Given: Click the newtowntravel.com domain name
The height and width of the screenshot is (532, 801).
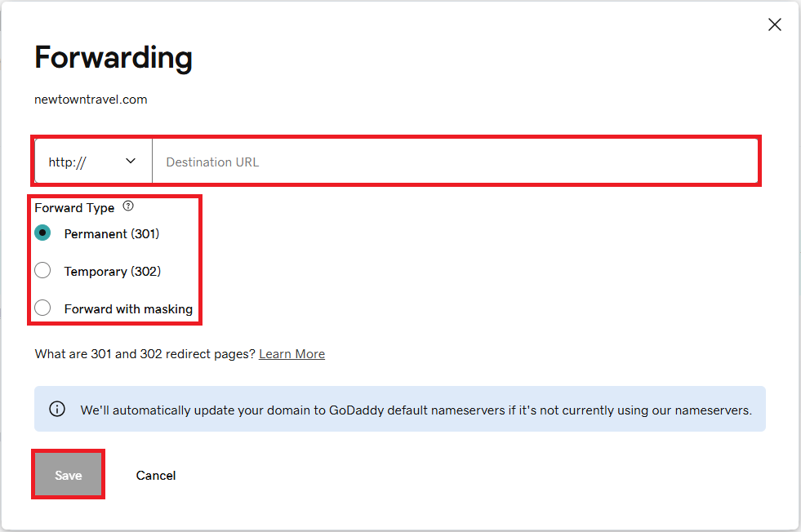Looking at the screenshot, I should (x=91, y=100).
